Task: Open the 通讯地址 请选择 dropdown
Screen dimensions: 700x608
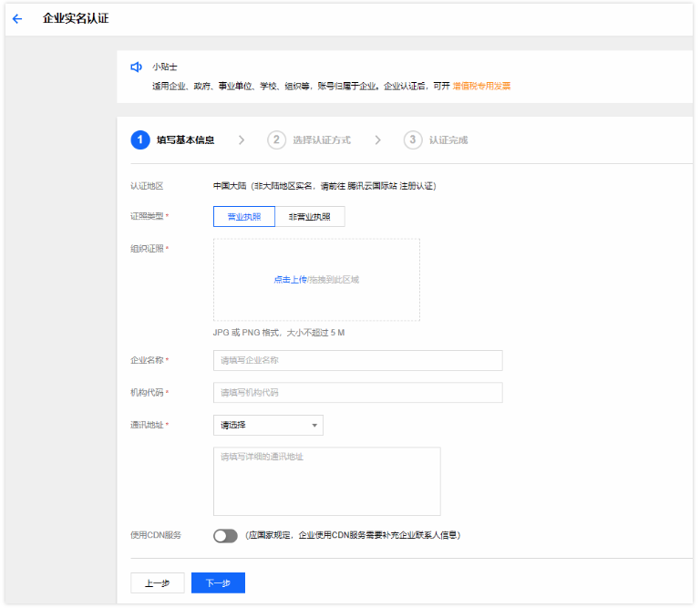Action: pyautogui.click(x=268, y=425)
